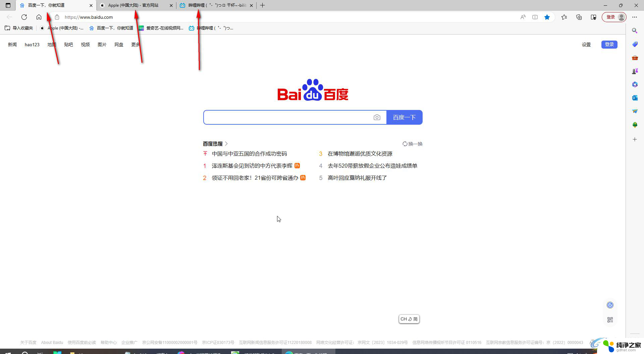The width and height of the screenshot is (644, 354).
Task: Open sidebar Search icon
Action: [x=635, y=31]
